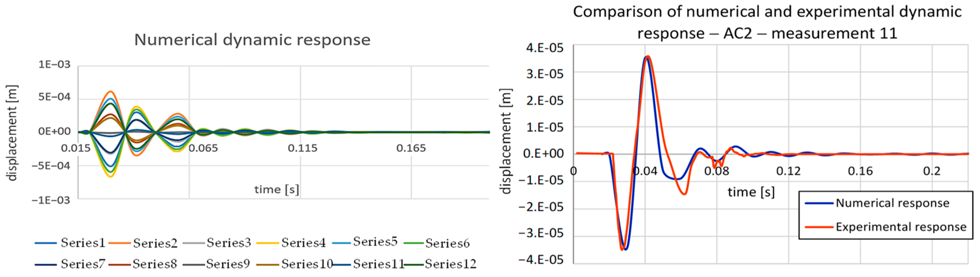
Task: Click the left chart's "time [s]" axis label
Action: coord(276,189)
